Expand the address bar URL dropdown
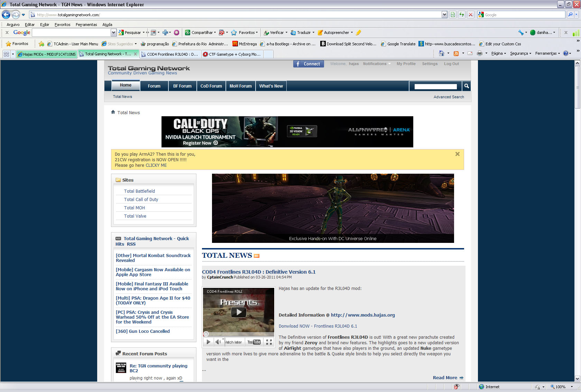The image size is (581, 392). click(x=444, y=15)
